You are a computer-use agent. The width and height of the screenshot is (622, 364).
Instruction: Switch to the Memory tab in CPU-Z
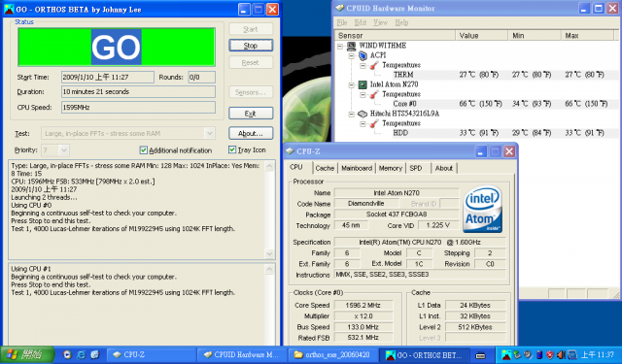391,168
